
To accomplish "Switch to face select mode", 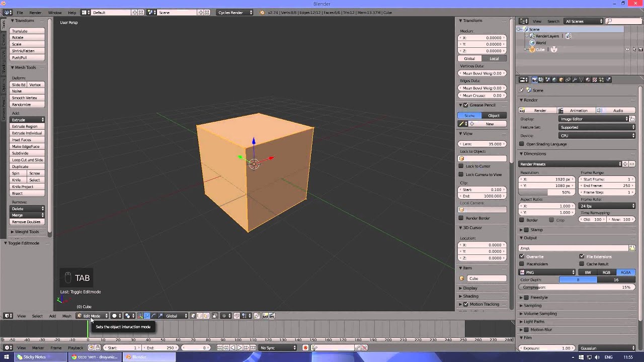I will [206, 316].
